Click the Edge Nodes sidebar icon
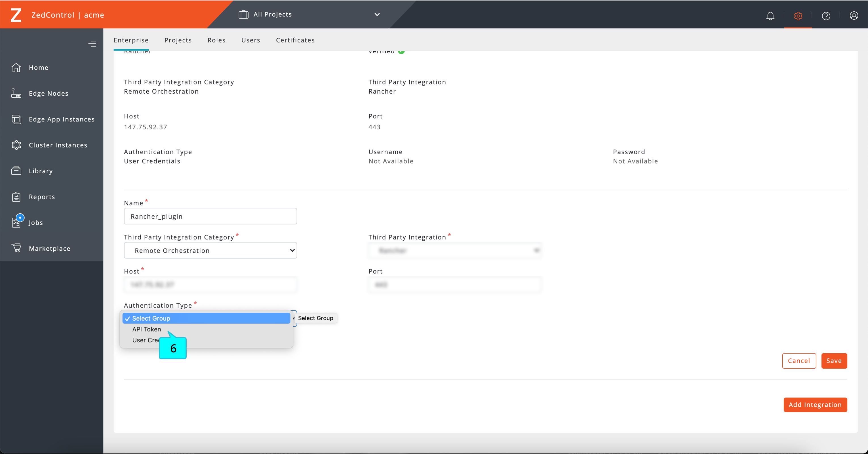The height and width of the screenshot is (454, 868). [16, 93]
